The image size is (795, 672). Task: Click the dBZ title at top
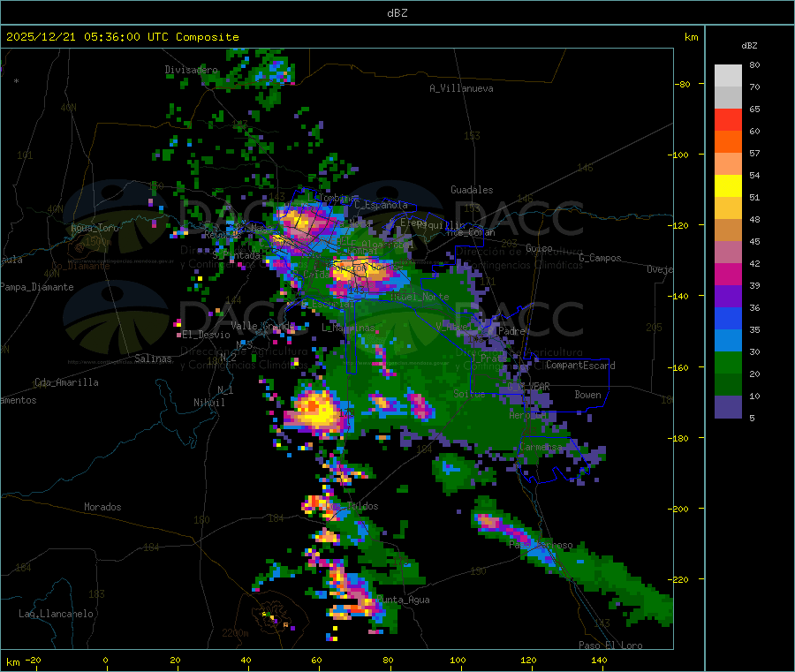point(397,13)
